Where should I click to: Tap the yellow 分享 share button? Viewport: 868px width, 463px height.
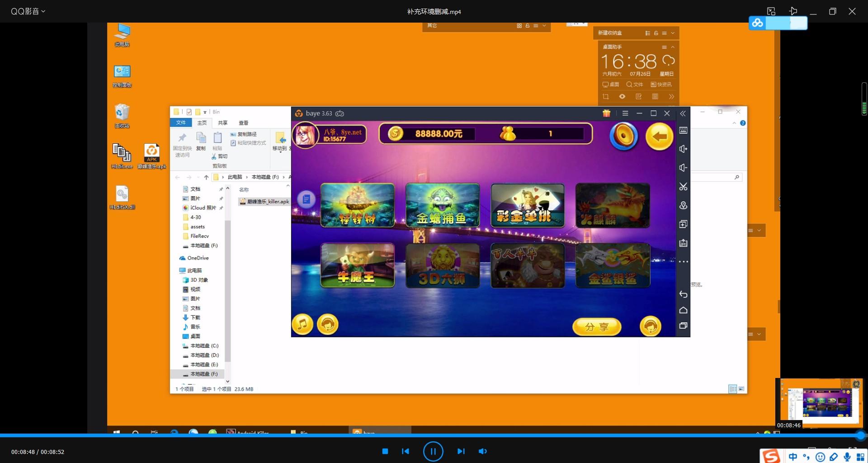pyautogui.click(x=597, y=326)
